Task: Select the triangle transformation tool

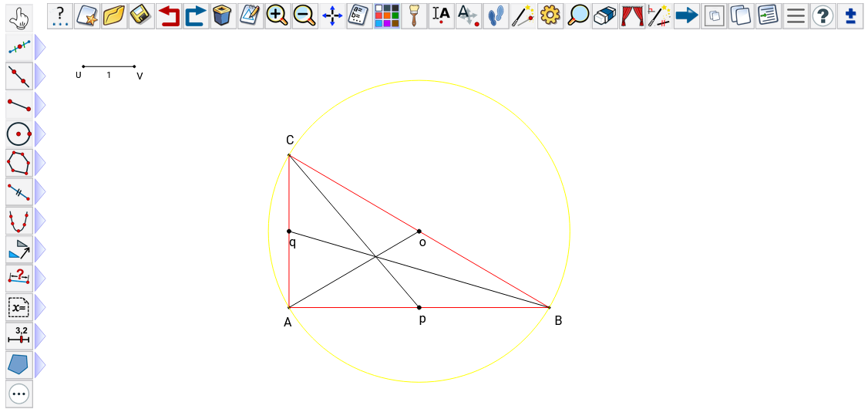Action: [19, 248]
